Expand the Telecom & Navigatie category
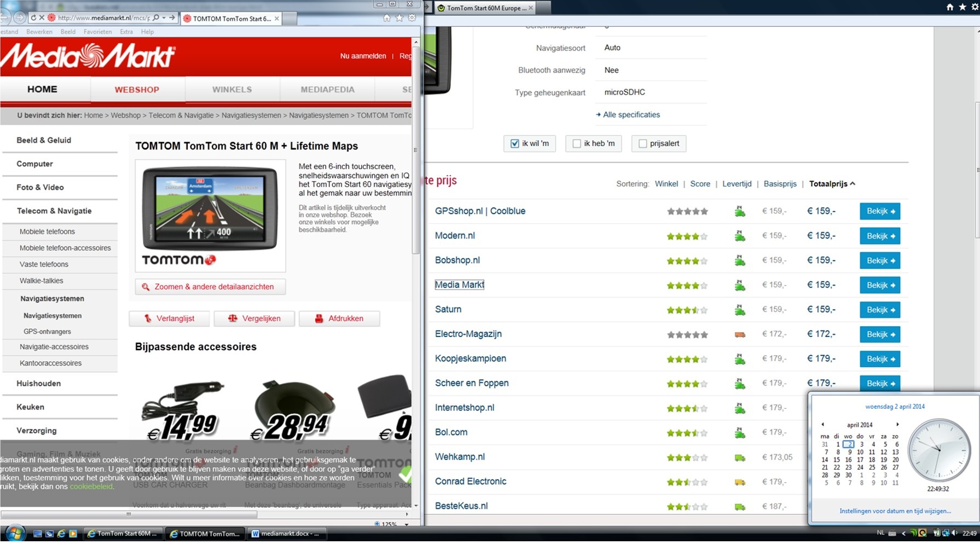 click(54, 211)
